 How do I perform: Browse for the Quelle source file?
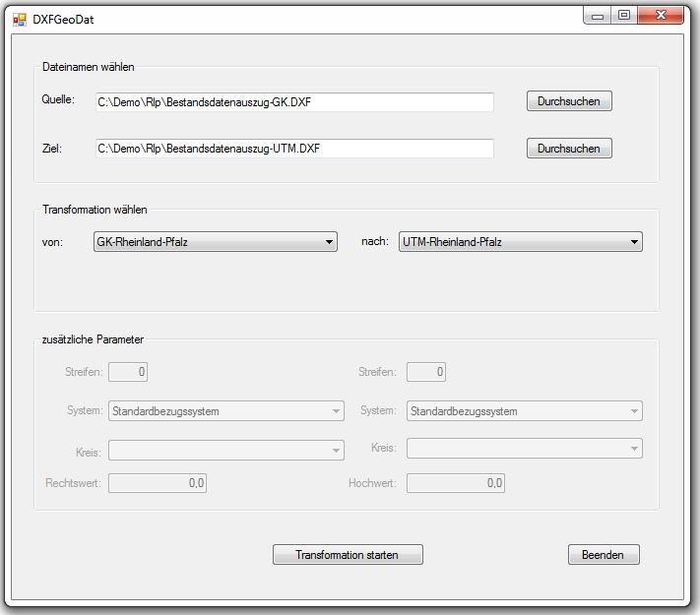coord(568,101)
